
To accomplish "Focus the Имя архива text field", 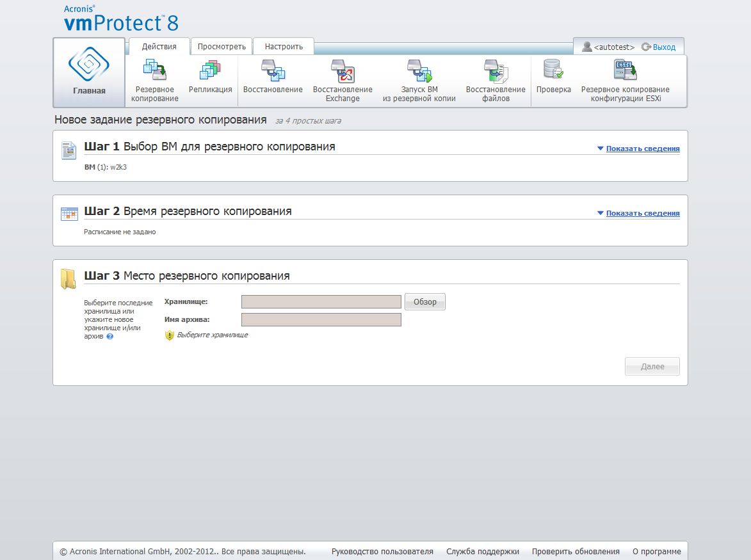I will point(321,319).
